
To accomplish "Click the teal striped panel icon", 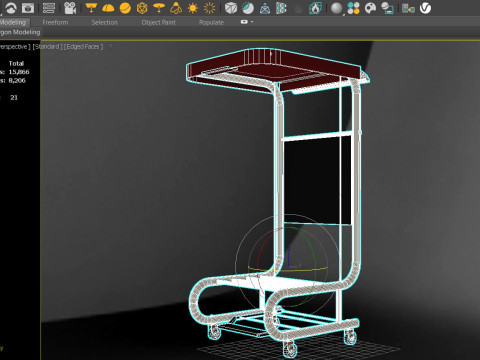I will coord(281,8).
